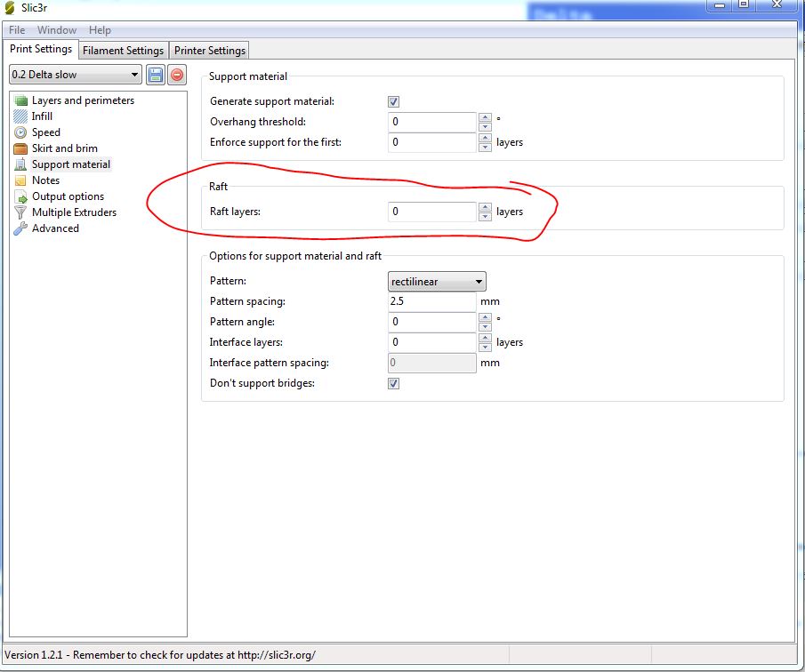Image resolution: width=805 pixels, height=672 pixels.
Task: Toggle Generate support material checkbox
Action: click(394, 102)
